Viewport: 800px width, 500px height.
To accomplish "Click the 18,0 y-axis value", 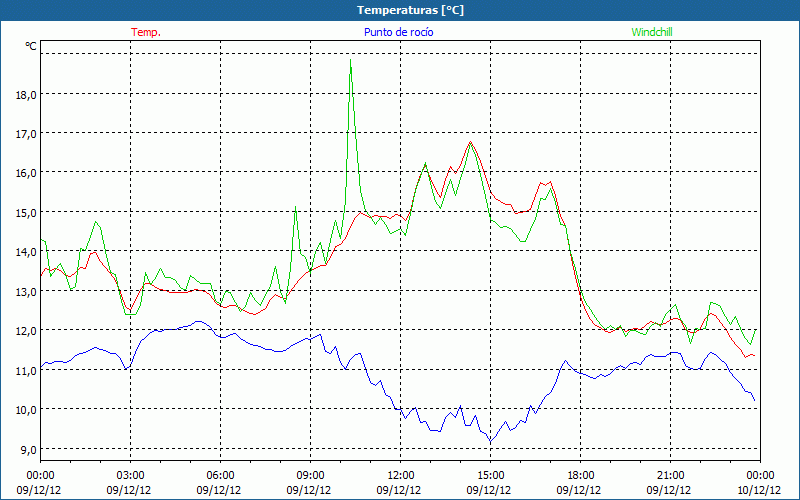I will point(26,95).
